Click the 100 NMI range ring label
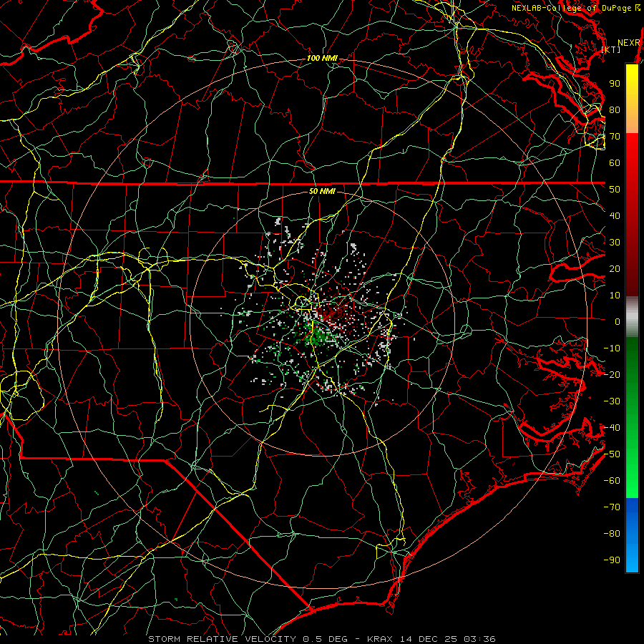 tap(322, 59)
